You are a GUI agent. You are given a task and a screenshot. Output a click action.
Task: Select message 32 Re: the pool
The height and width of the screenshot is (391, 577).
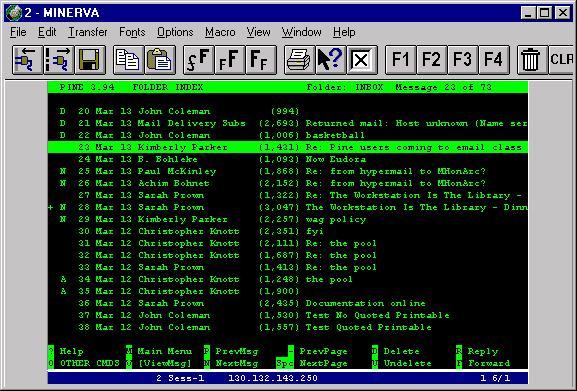point(288,255)
